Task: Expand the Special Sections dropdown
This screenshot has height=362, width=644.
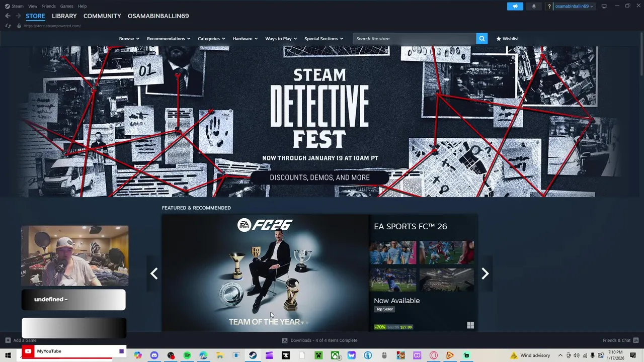Action: click(324, 39)
